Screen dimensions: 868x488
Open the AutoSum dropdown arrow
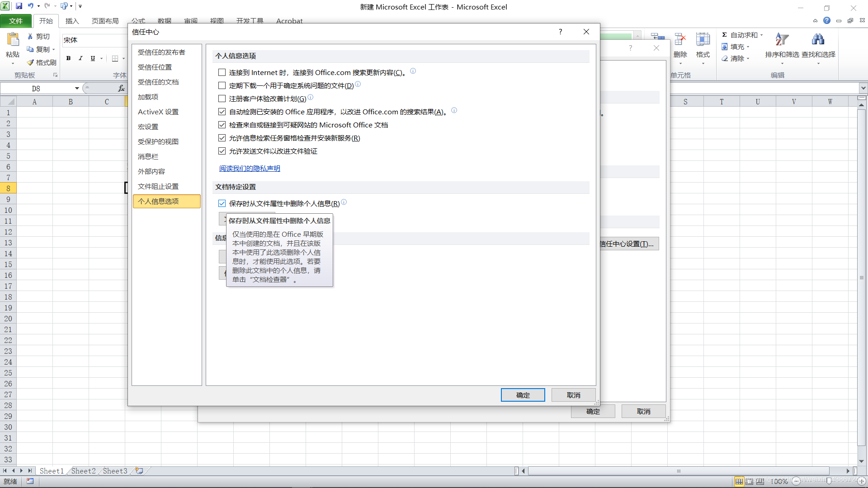761,35
